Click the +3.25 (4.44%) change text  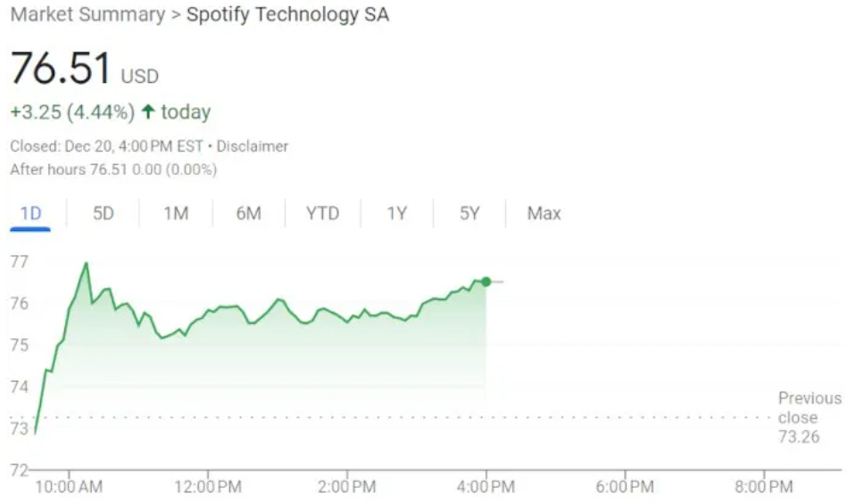click(72, 112)
